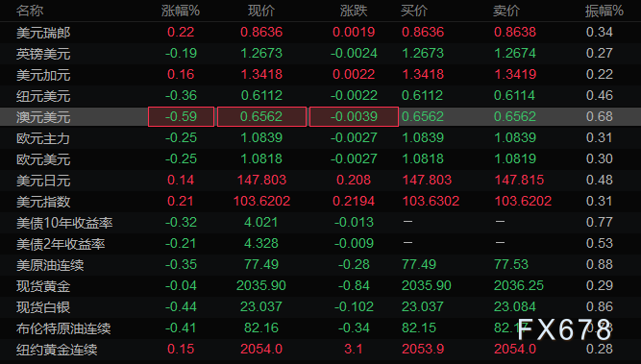Click 欧元主力 amplitude value 0.31
This screenshot has height=364, width=641.
pos(600,137)
